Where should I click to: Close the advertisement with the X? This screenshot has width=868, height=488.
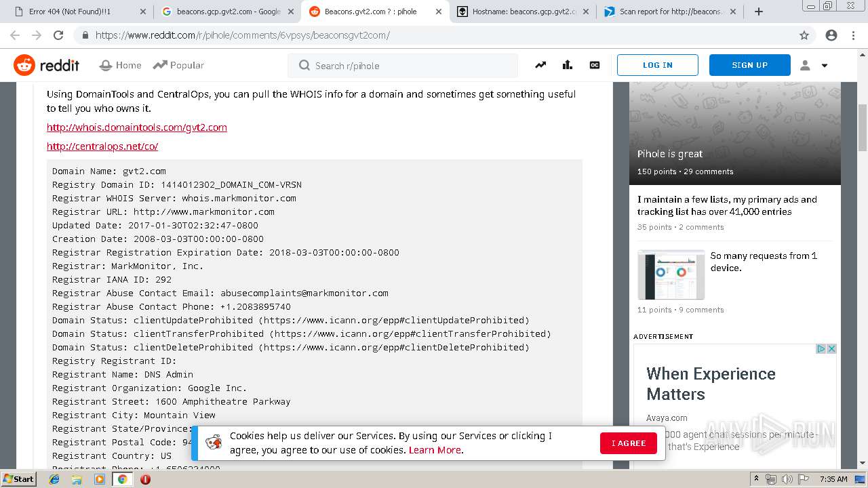[x=831, y=349]
